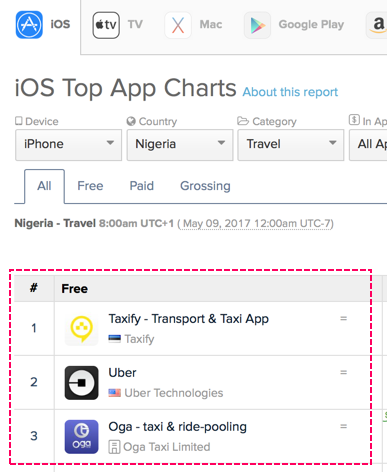Viewport: 387px width, 472px height.
Task: Open the Apple TV store icon
Action: pyautogui.click(x=106, y=25)
